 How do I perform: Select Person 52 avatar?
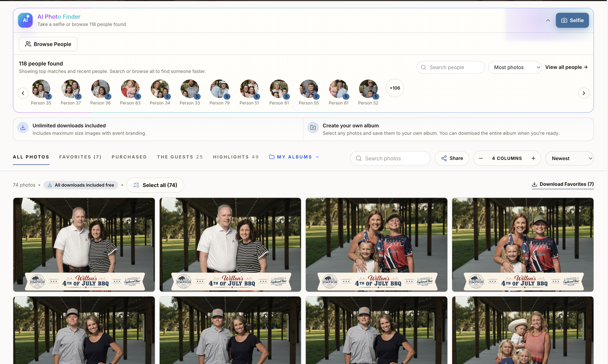pyautogui.click(x=368, y=89)
